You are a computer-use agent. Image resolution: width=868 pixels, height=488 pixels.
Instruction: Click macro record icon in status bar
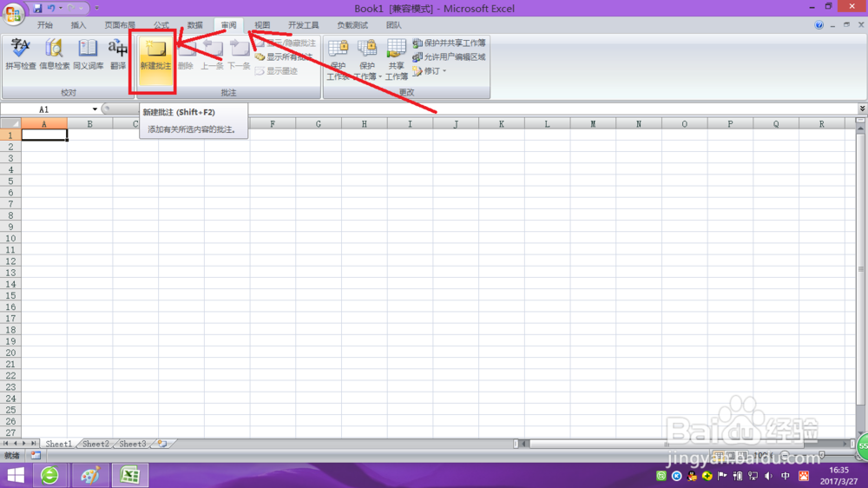point(36,455)
